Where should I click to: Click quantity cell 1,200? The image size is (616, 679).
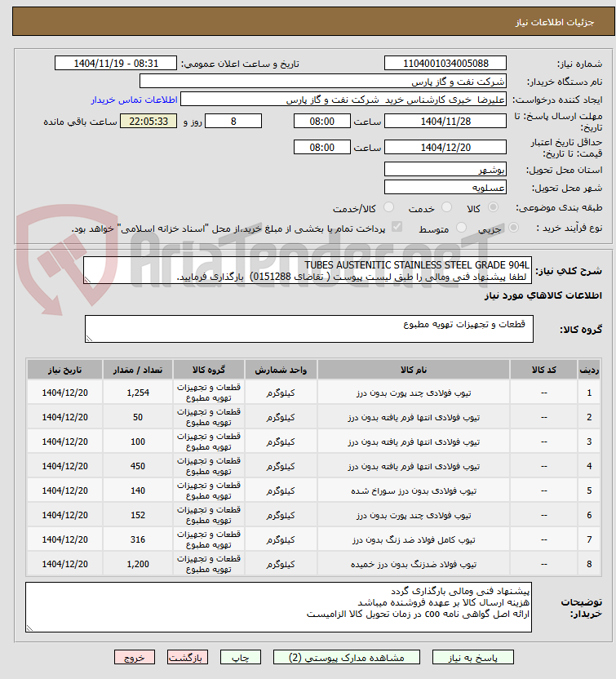(138, 564)
